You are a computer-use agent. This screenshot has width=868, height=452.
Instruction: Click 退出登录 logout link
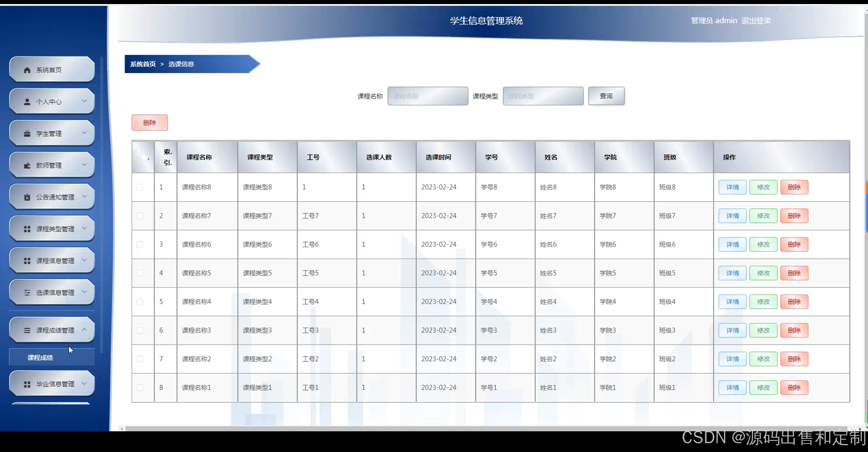click(x=756, y=21)
